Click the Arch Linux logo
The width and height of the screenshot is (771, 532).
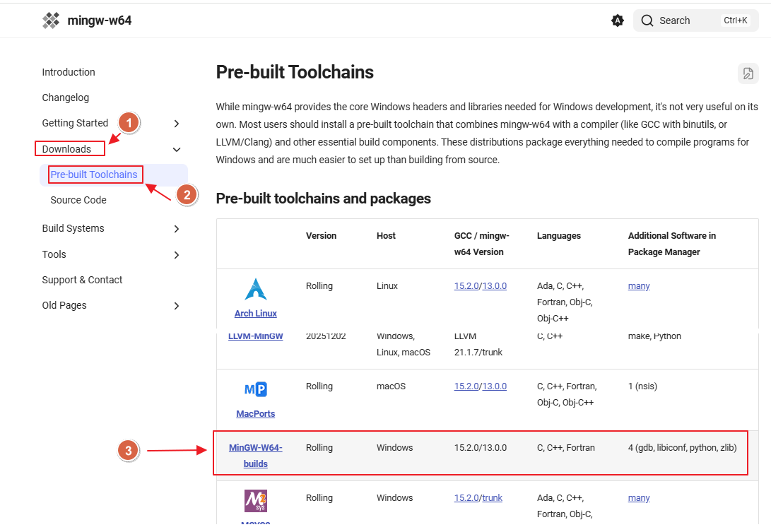pyautogui.click(x=256, y=289)
